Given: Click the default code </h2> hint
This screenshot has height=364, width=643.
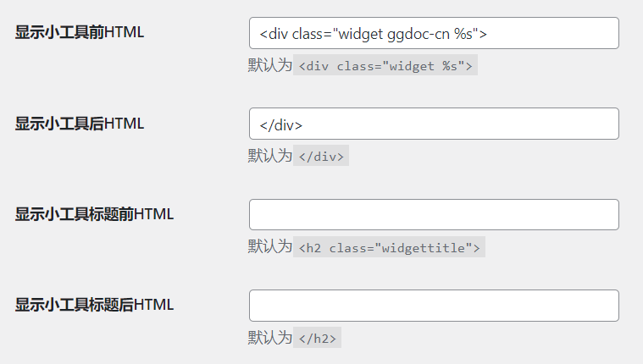Looking at the screenshot, I should pos(318,338).
